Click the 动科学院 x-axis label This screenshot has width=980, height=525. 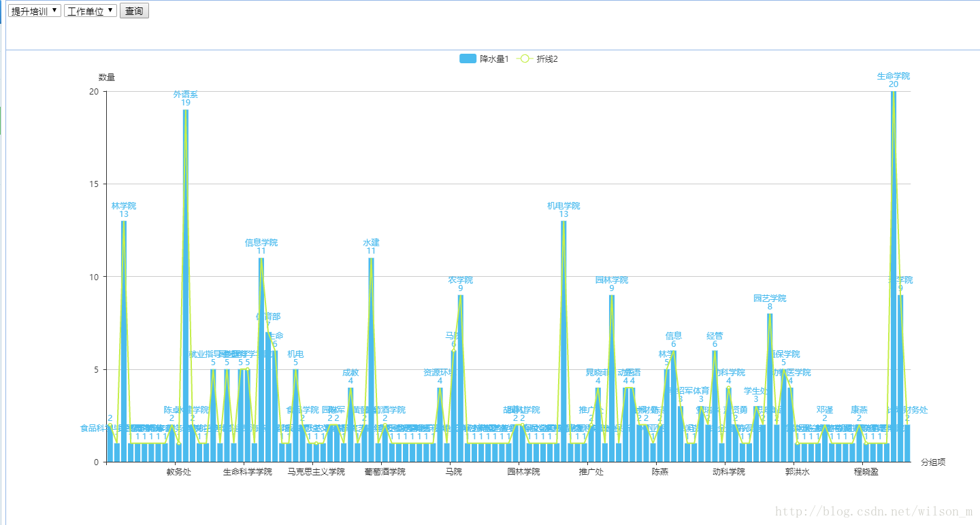click(728, 472)
